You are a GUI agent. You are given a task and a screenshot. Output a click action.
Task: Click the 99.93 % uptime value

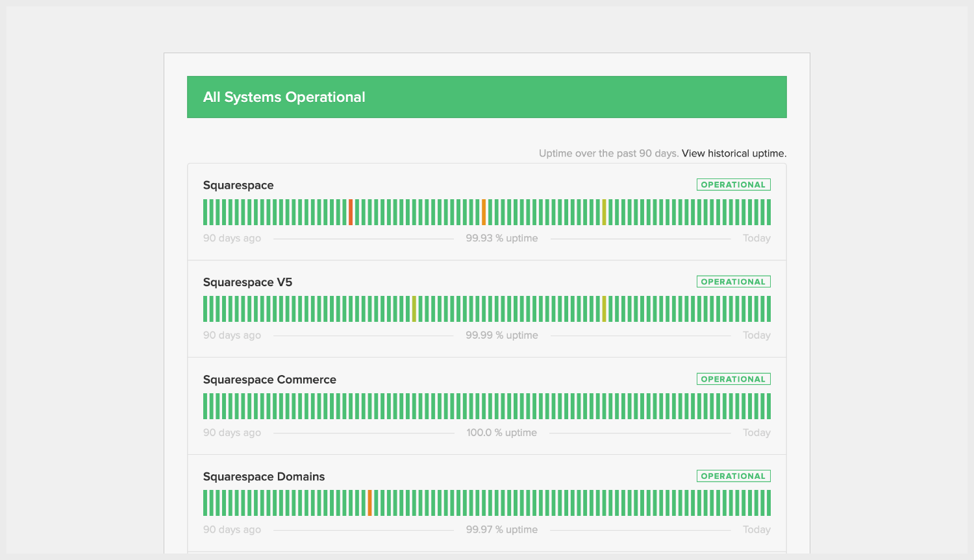502,238
